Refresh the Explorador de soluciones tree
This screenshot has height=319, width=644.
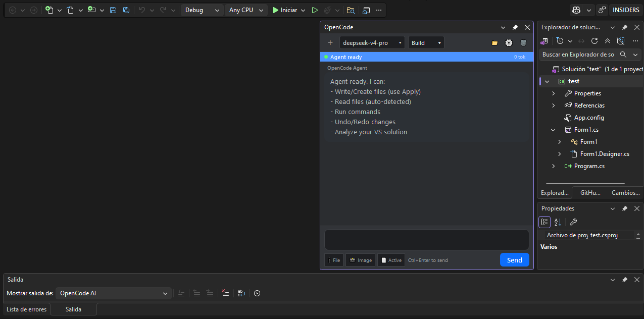595,41
